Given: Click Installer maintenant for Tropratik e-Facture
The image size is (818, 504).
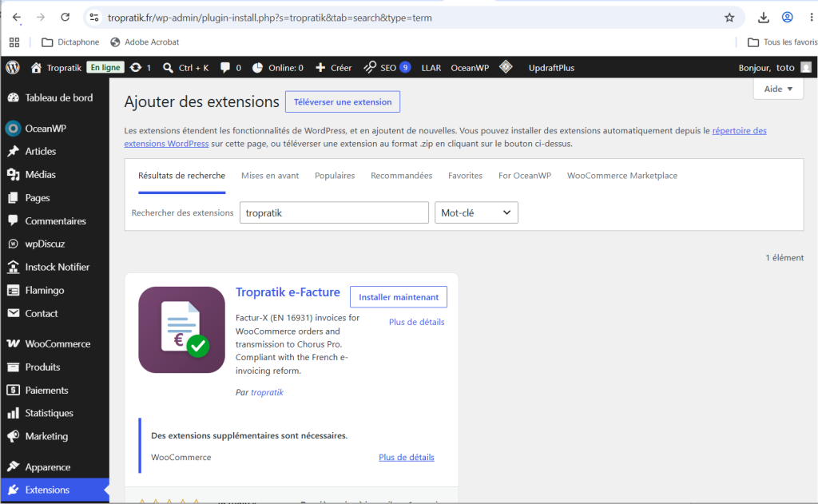Looking at the screenshot, I should pyautogui.click(x=399, y=297).
